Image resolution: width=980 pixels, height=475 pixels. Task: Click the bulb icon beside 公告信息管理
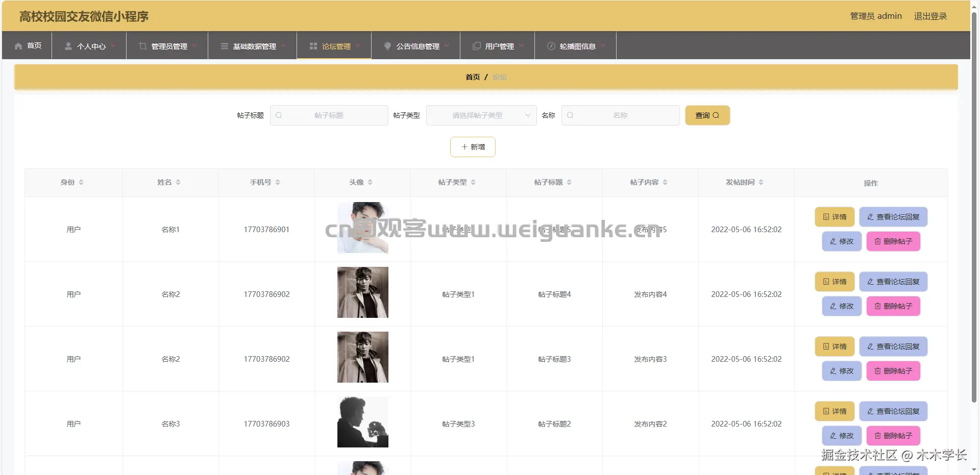(387, 46)
